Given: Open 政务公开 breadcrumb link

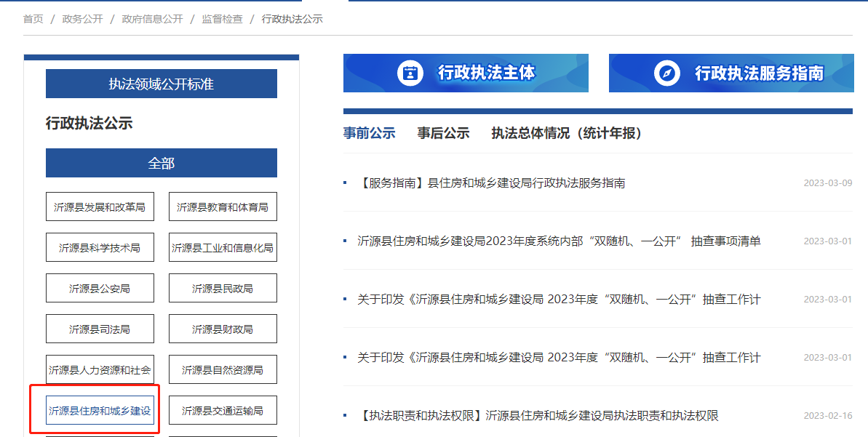Looking at the screenshot, I should (x=82, y=19).
